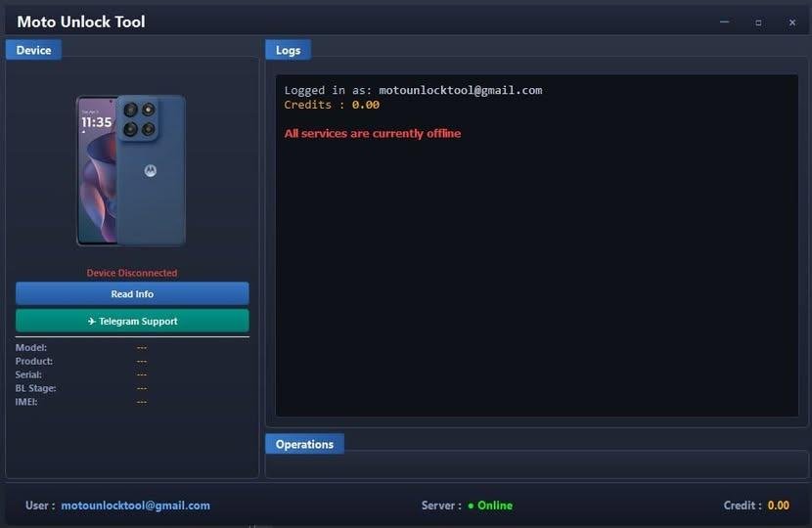Click the green server status dot
Viewport: 812px width, 528px height.
[x=471, y=506]
